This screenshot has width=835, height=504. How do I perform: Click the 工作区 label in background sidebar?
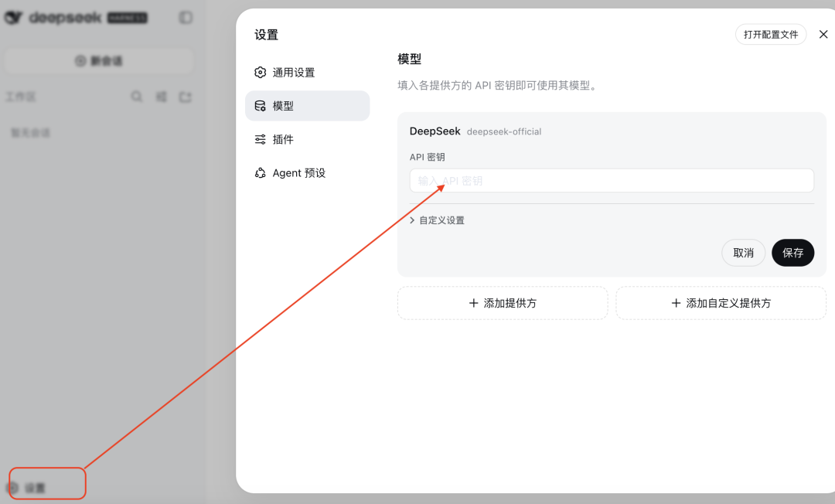click(20, 97)
